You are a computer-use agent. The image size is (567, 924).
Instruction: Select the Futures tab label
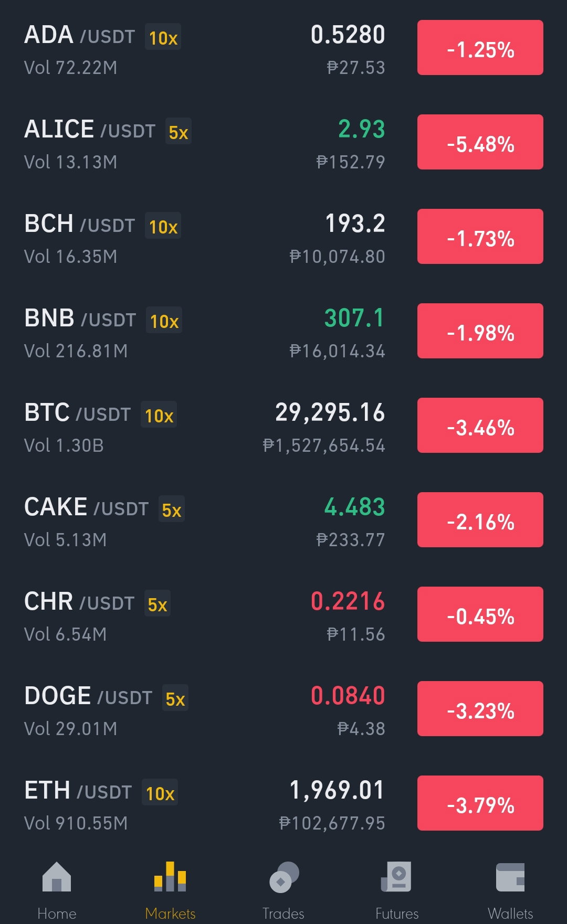pyautogui.click(x=397, y=914)
